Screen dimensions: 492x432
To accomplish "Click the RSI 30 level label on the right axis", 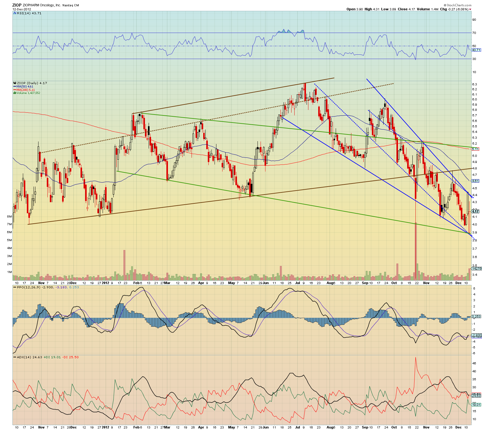I will click(x=474, y=59).
